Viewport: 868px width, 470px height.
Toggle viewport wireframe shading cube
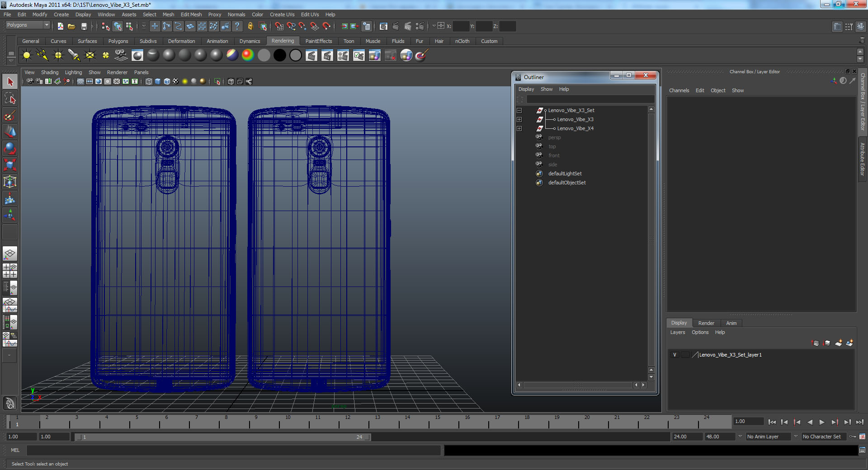coord(149,81)
